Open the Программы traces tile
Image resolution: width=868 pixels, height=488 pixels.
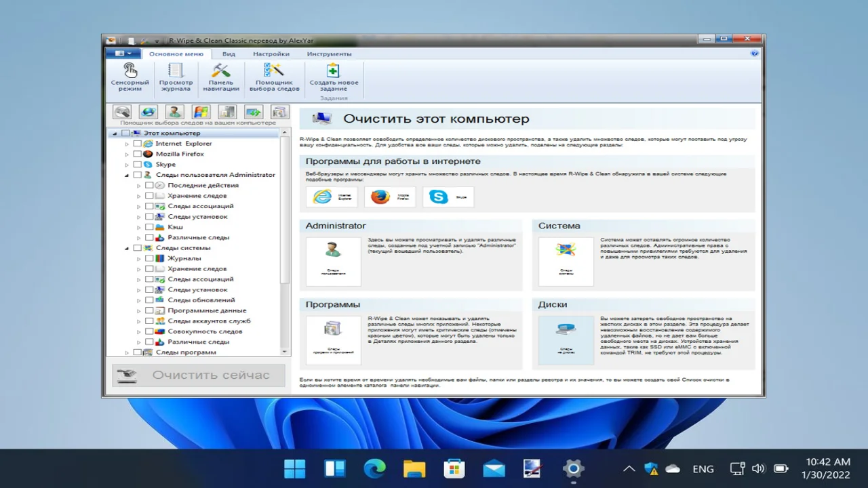(x=333, y=340)
